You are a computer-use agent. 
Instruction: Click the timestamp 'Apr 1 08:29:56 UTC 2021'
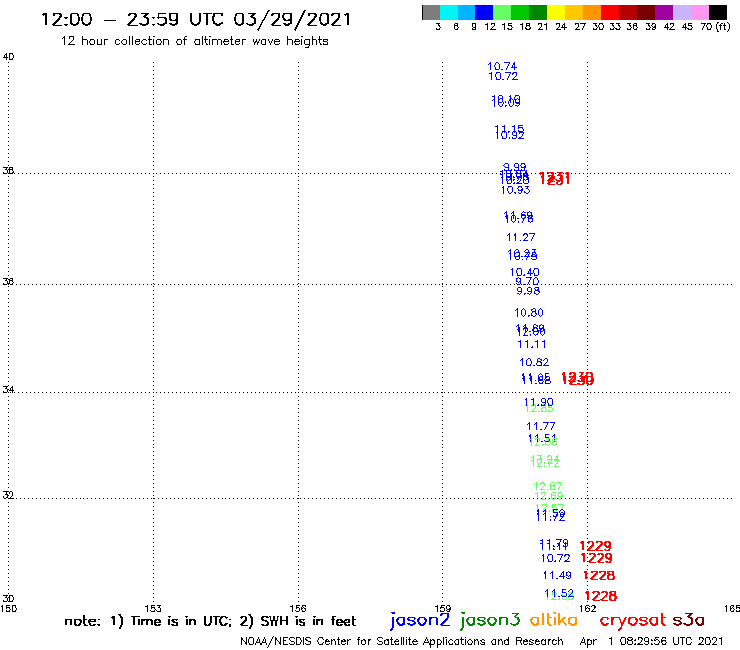[651, 641]
